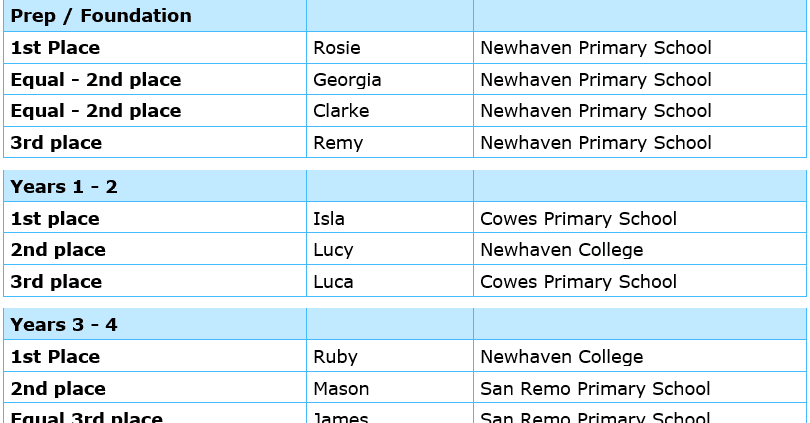Viewport: 810px width, 423px height.
Task: Click Georgia in the Equal 2nd place row
Action: tap(347, 80)
